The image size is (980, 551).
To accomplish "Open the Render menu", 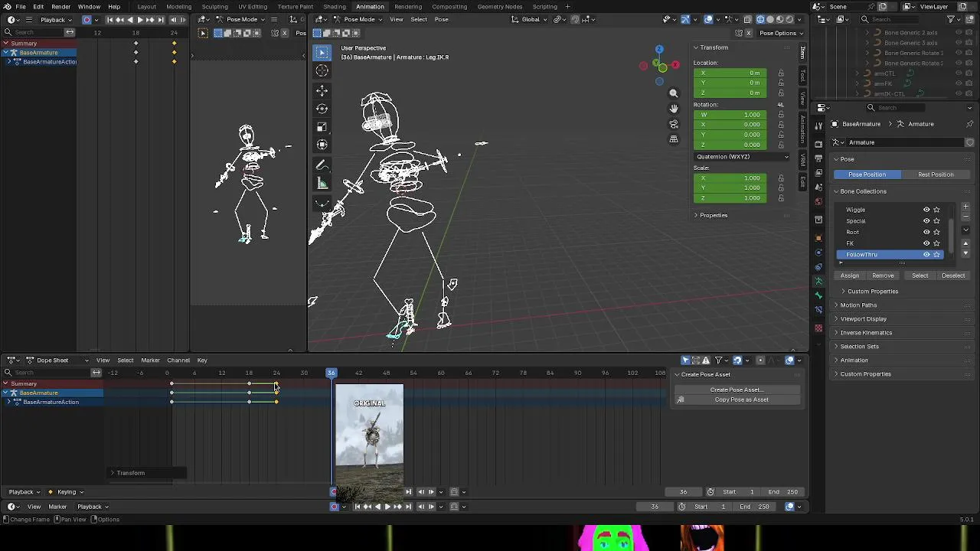I will pyautogui.click(x=60, y=7).
